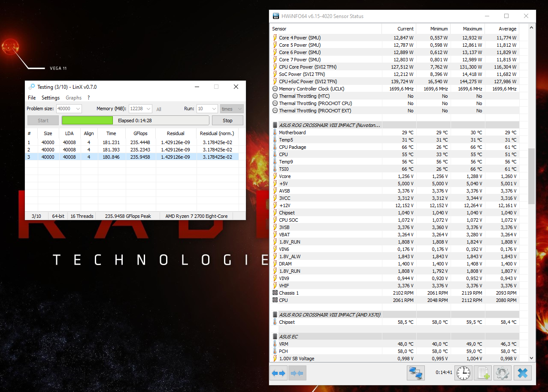Click the fan icon beside Chassis 1
Screen dimensions: 548x392
tap(275, 293)
